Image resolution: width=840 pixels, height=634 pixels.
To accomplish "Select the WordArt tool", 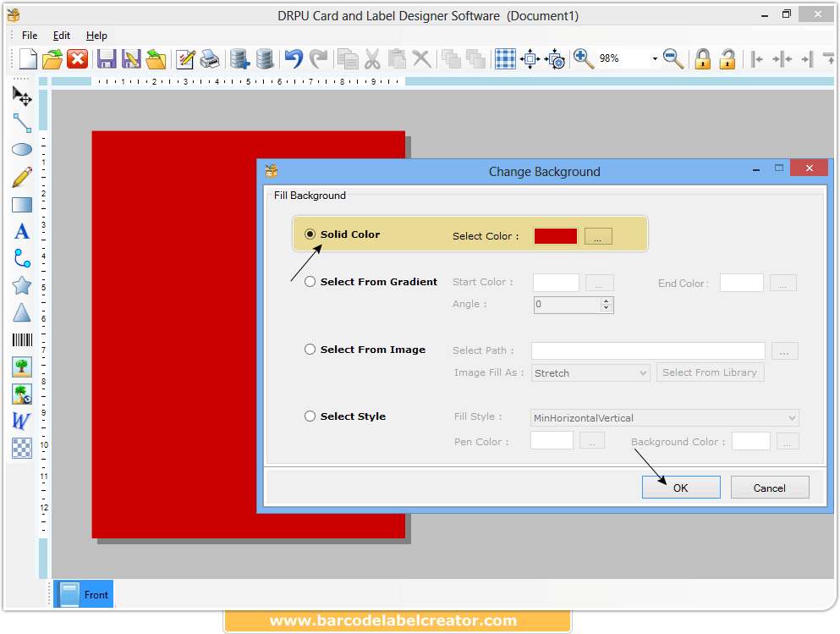I will (x=21, y=421).
